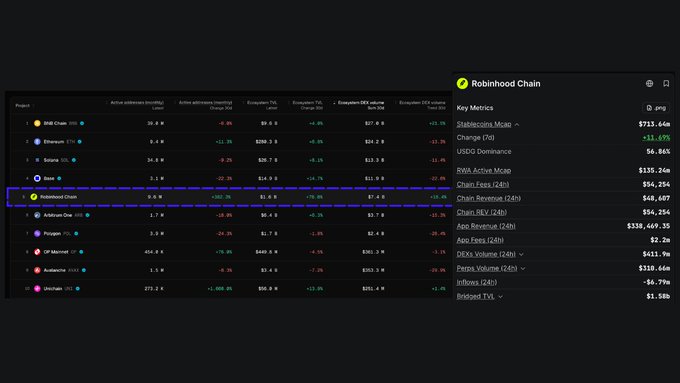
Task: Click the Unichain logo icon
Action: tap(37, 288)
